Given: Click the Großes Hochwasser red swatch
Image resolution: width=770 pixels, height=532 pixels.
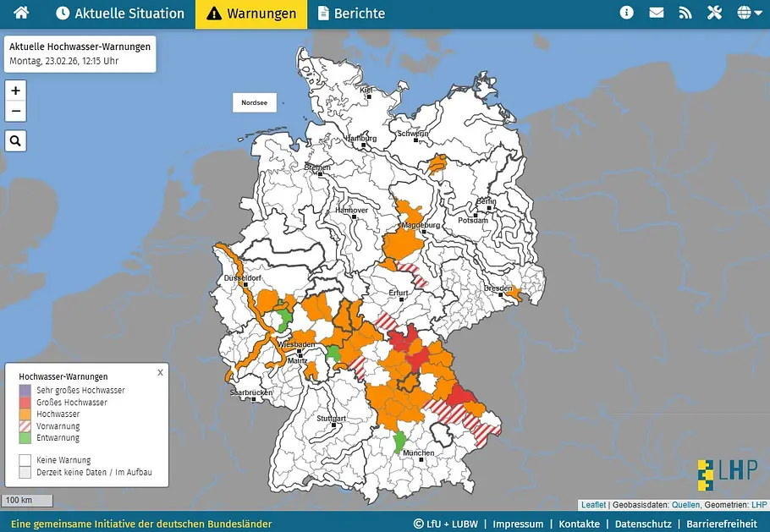Looking at the screenshot, I should pyautogui.click(x=25, y=403).
